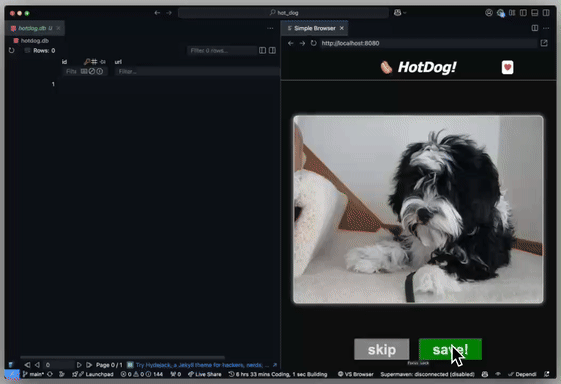Open localhost page in external browser
Viewport: 561px width, 384px height.
pos(544,43)
